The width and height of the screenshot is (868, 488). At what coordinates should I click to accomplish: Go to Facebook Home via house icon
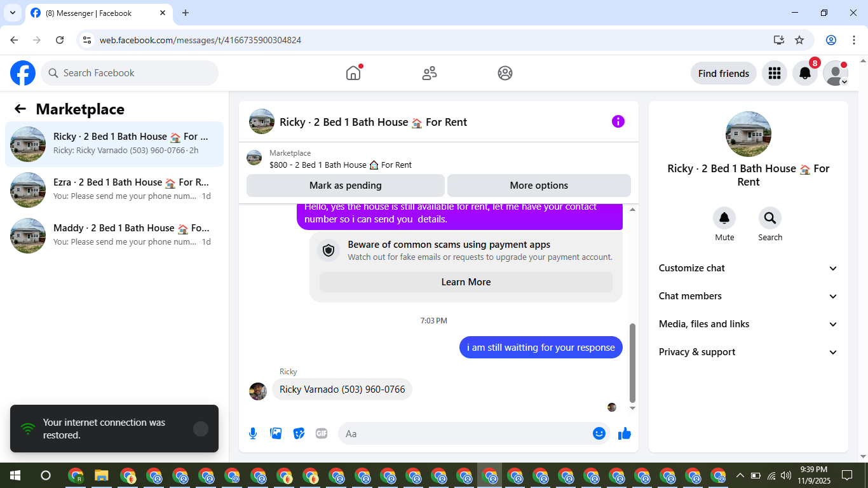click(x=353, y=73)
